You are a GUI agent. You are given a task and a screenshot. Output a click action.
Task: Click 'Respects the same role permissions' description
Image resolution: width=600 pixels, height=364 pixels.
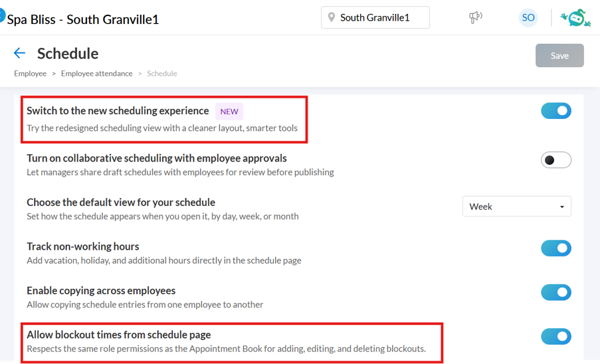click(226, 349)
